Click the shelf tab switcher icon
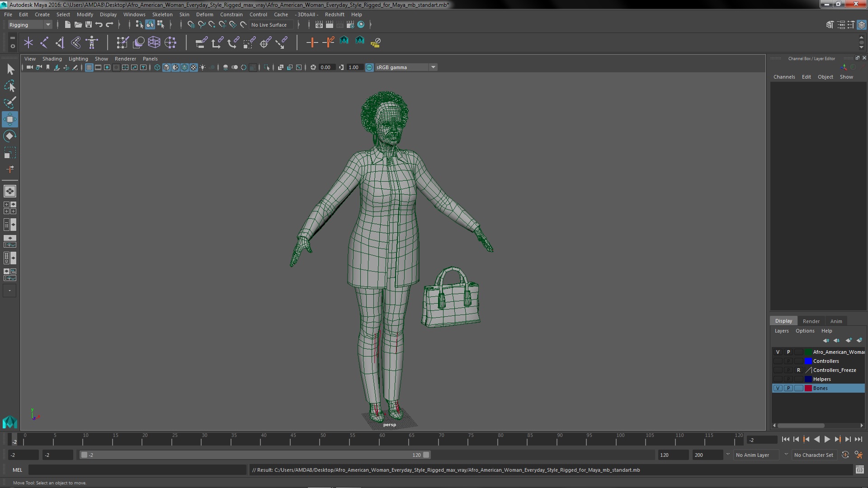Image resolution: width=868 pixels, height=488 pixels. [x=12, y=38]
